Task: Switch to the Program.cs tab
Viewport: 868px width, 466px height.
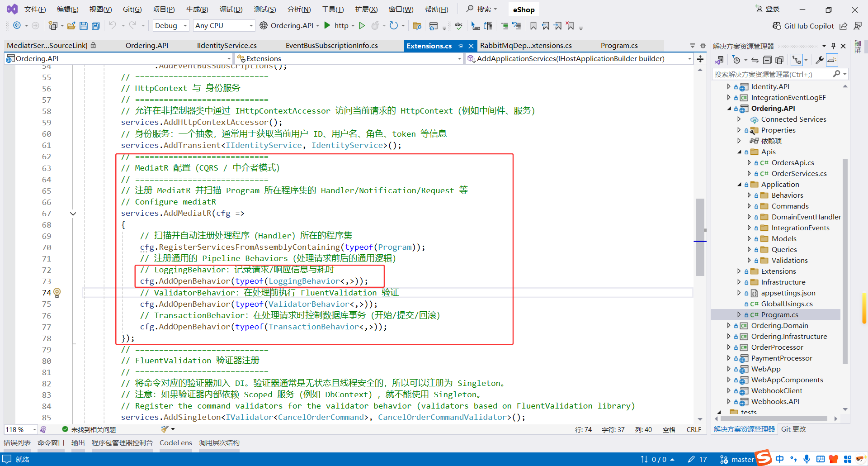Action: pos(619,45)
